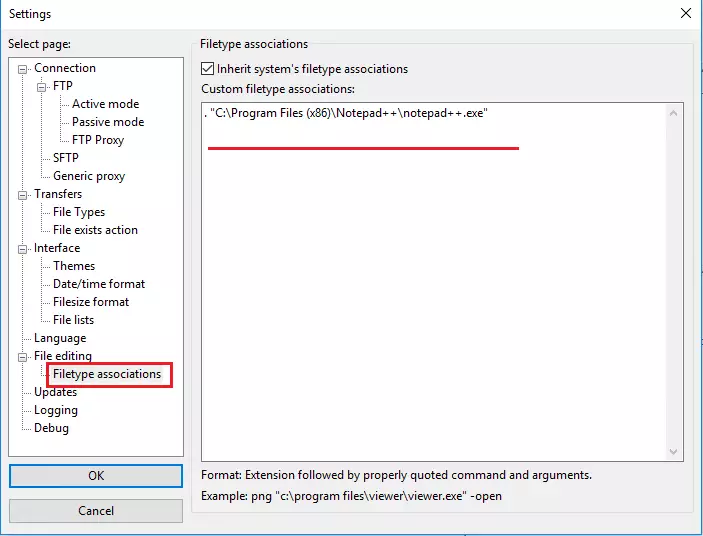Collapse the Connection tree node
Viewport: 703px width, 536px height.
coord(22,69)
